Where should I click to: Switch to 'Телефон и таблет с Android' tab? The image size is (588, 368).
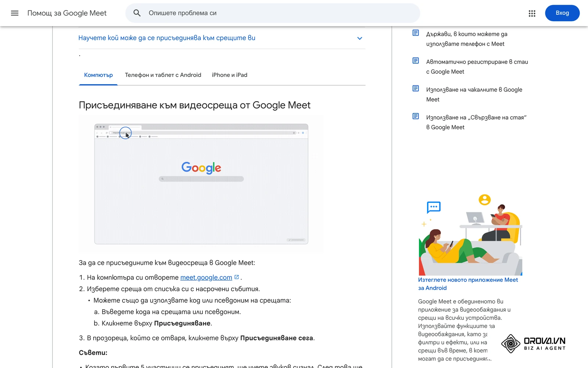pyautogui.click(x=163, y=75)
